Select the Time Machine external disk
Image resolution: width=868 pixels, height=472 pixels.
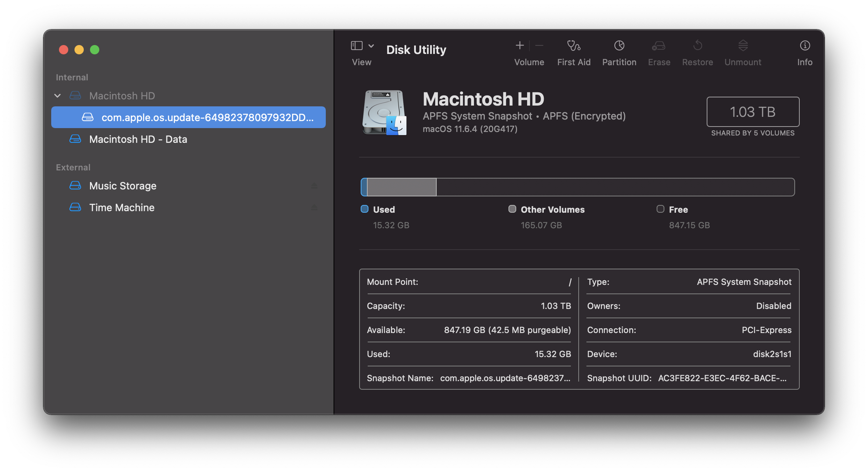122,208
